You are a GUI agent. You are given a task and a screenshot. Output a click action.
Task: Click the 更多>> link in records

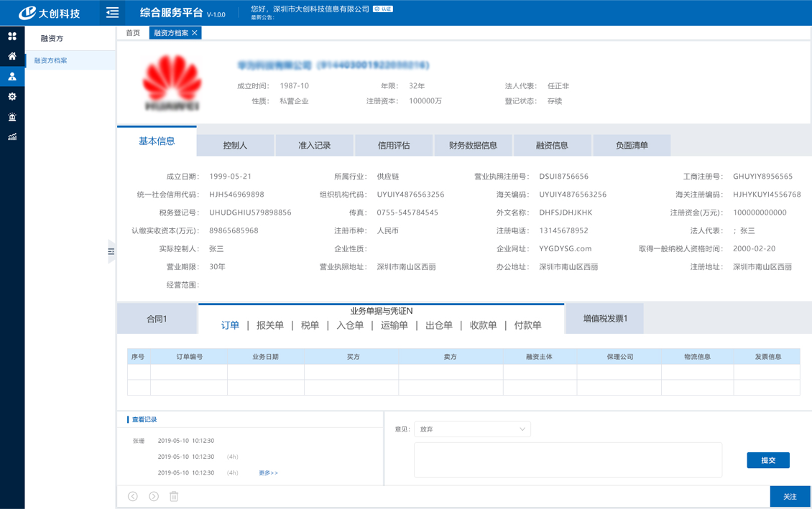pyautogui.click(x=268, y=473)
